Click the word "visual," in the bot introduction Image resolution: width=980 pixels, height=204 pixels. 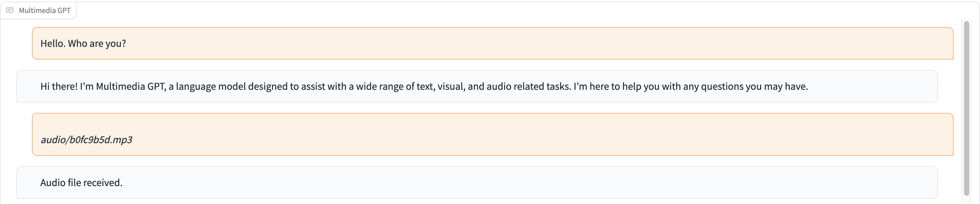(x=451, y=87)
